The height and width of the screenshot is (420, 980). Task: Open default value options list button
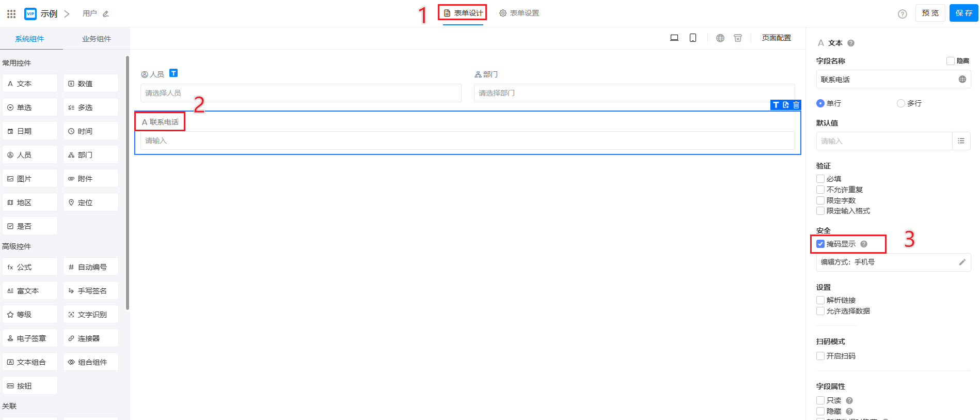click(x=961, y=141)
